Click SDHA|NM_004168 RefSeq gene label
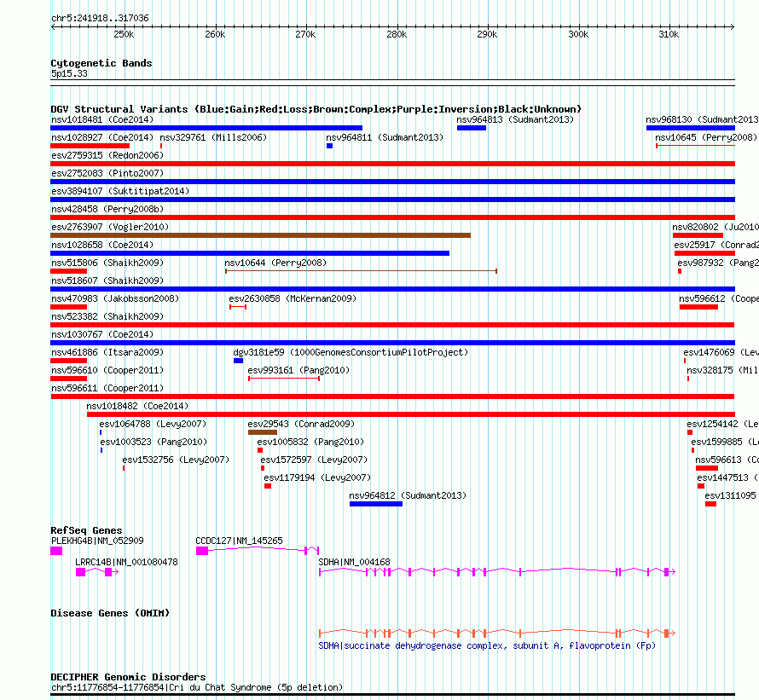The height and width of the screenshot is (700, 759). [x=354, y=562]
